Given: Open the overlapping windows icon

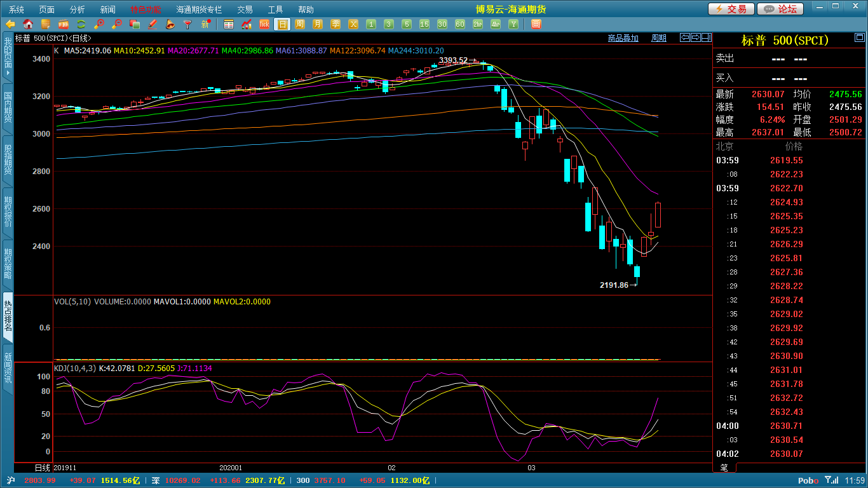Looking at the screenshot, I should tap(134, 24).
